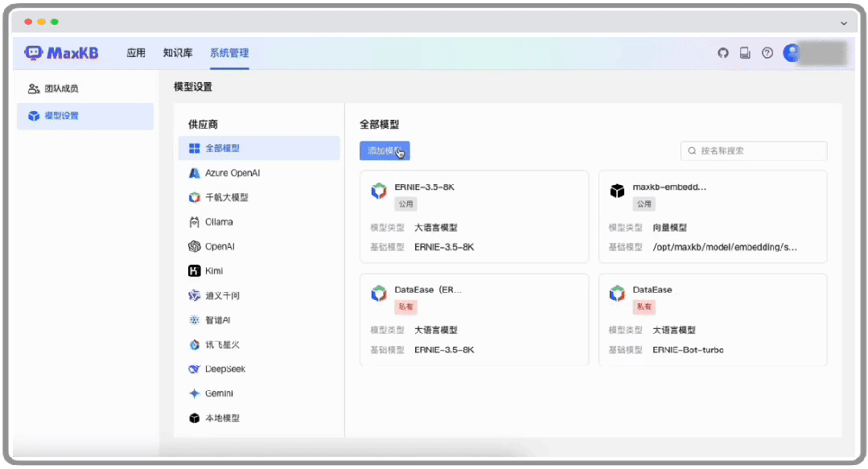This screenshot has width=868, height=469.
Task: Click the /opt/maxkb/model/embedding path text
Action: coord(725,247)
